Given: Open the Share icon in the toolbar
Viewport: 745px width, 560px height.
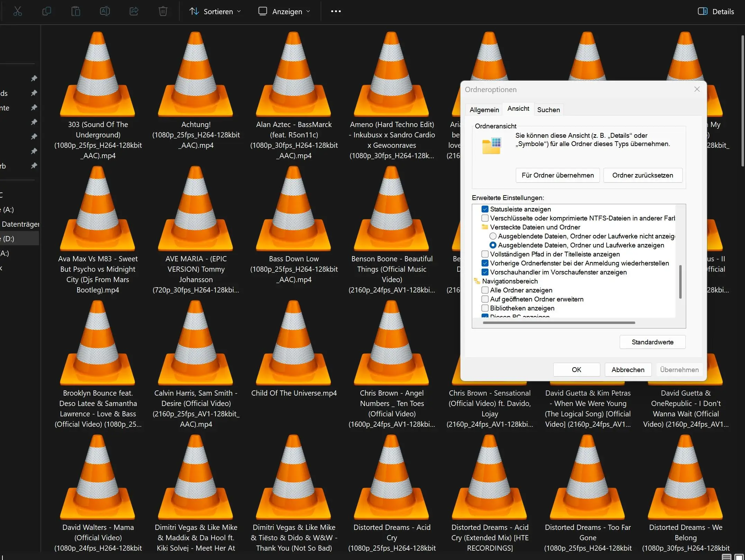Looking at the screenshot, I should click(133, 11).
